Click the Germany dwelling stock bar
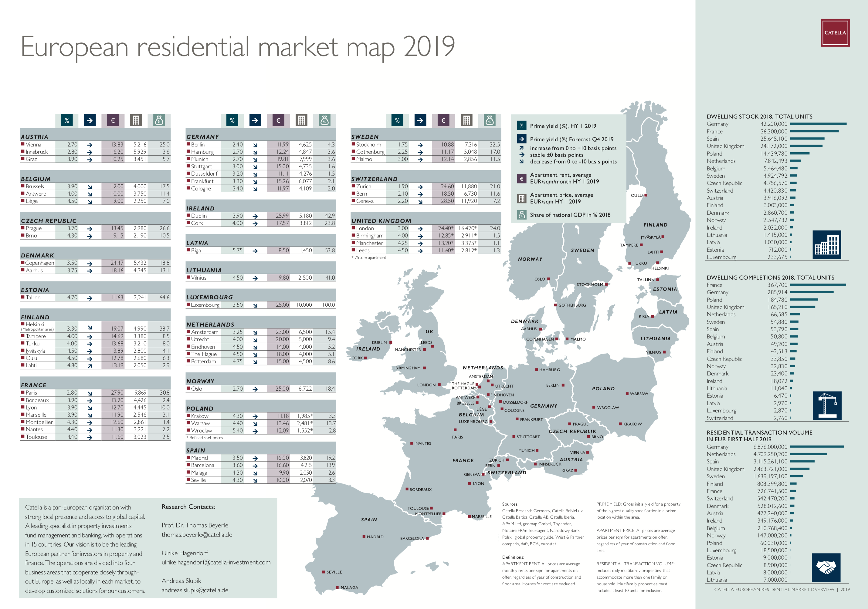Image resolution: width=868 pixels, height=609 pixels. [818, 124]
